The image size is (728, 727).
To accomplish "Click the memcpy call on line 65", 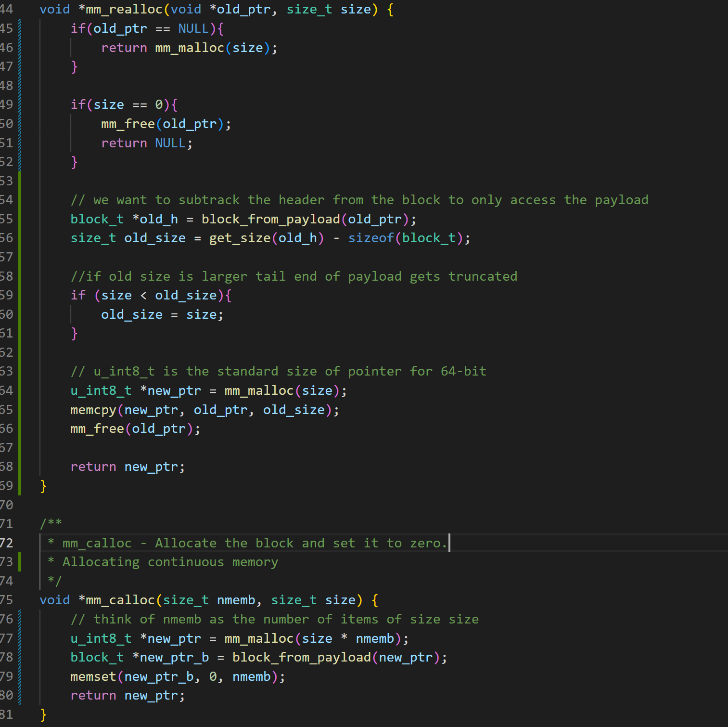I will [x=93, y=410].
